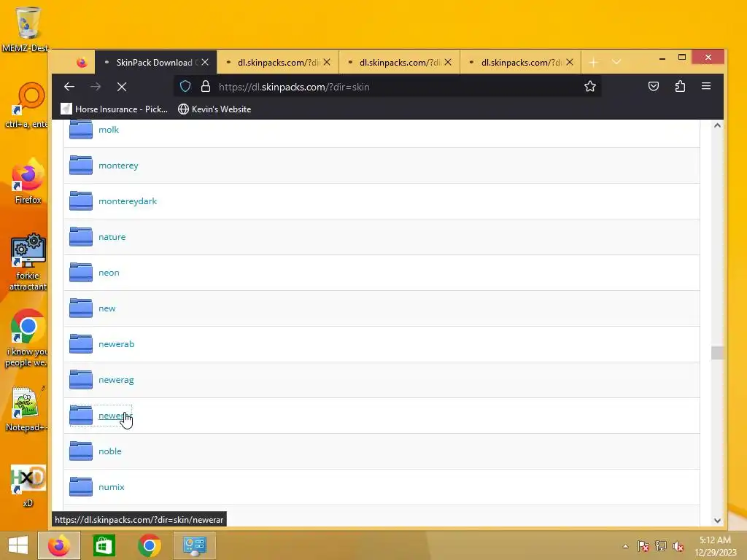View site security padlock info
747x560 pixels.
[x=205, y=86]
